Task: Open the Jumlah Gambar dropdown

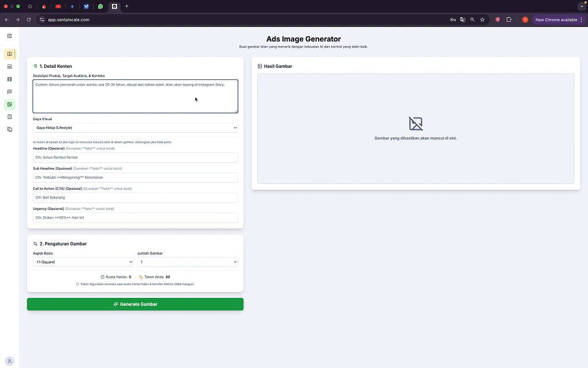Action: (187, 262)
